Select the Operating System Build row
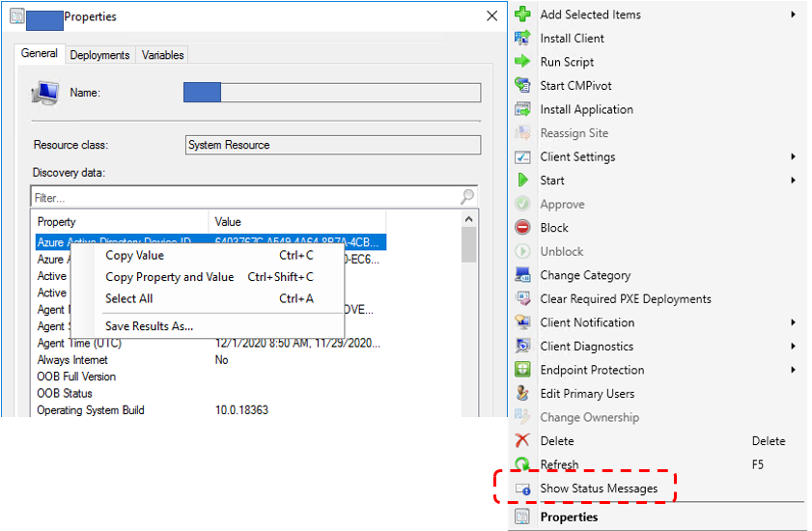Viewport: 812px width, 531px height. [210, 409]
